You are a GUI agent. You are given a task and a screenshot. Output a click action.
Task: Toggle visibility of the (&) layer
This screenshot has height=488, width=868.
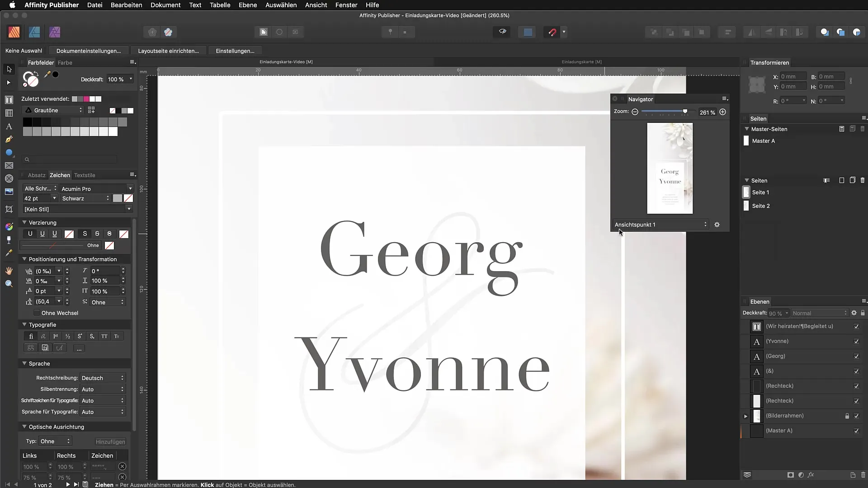tap(856, 371)
